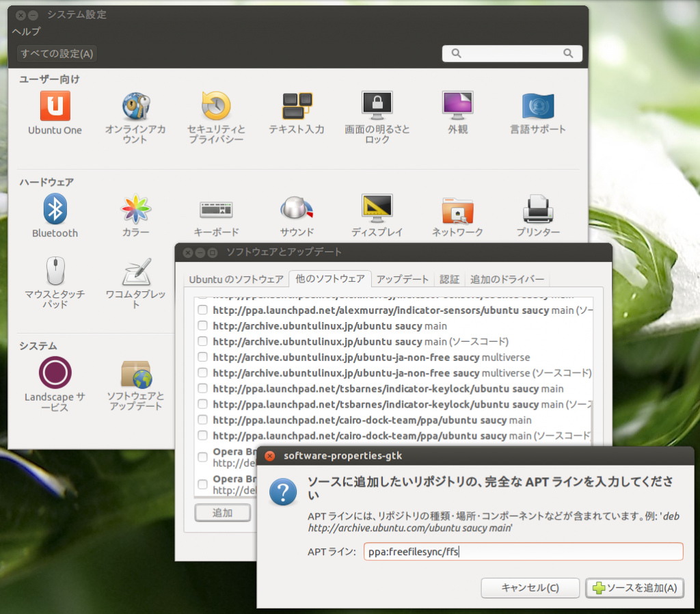Open Bluetooth settings
Screen dimensions: 700x614
tap(55, 215)
